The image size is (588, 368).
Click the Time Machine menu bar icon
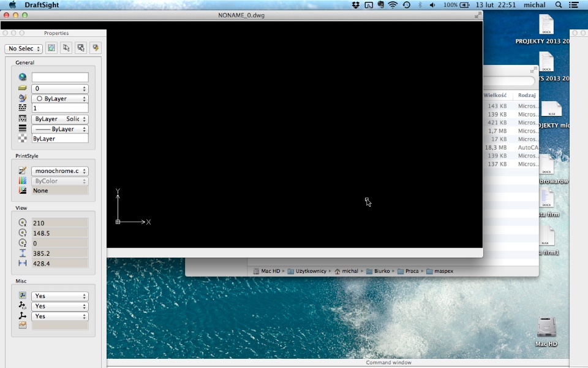point(407,5)
